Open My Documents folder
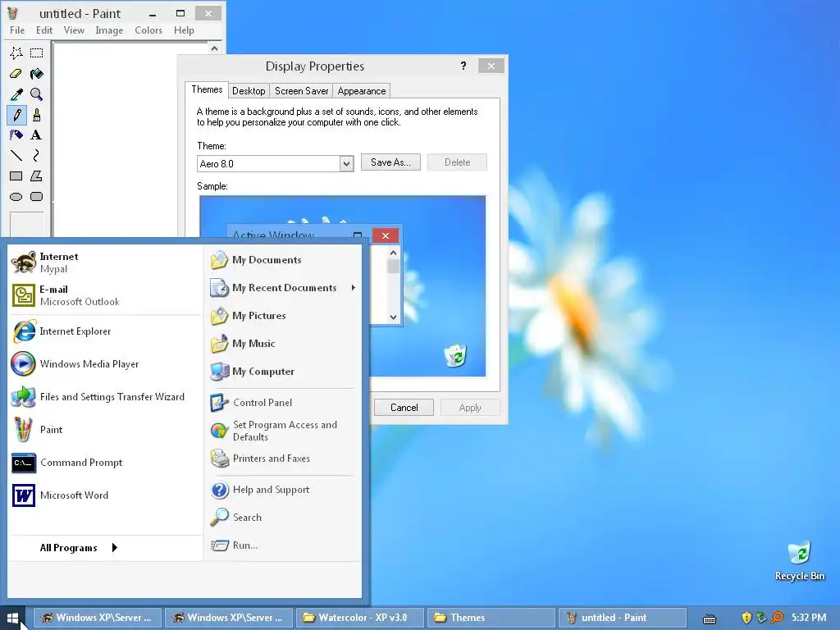This screenshot has height=630, width=840. (283, 260)
